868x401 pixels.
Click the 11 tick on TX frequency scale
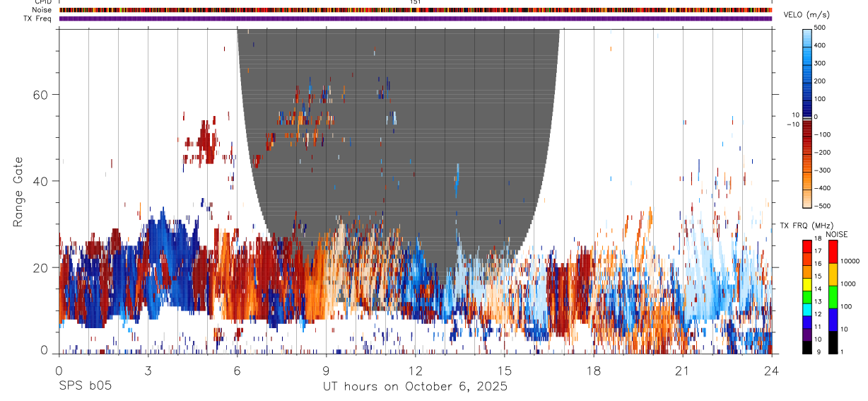coord(819,327)
